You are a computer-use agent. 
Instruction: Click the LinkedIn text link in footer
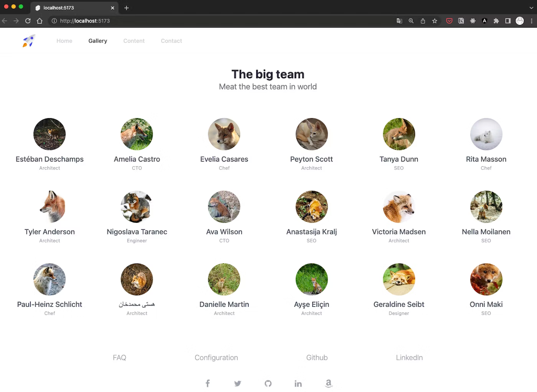[x=409, y=357]
